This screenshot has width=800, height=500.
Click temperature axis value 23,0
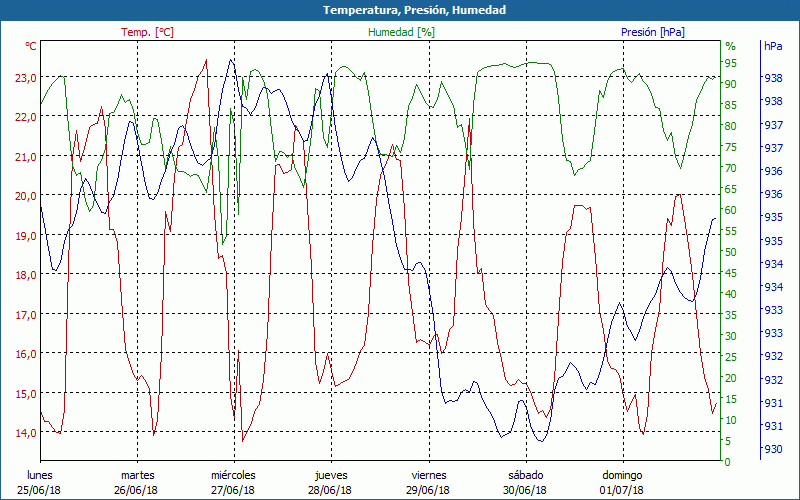27,78
